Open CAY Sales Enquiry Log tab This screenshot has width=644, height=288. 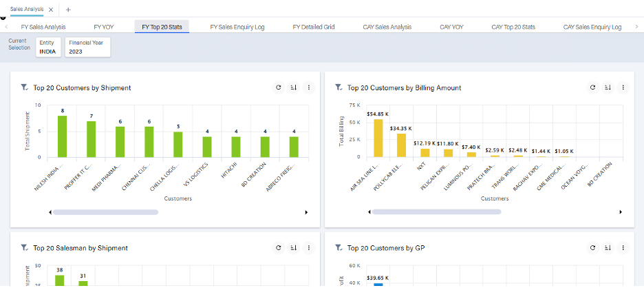point(592,27)
